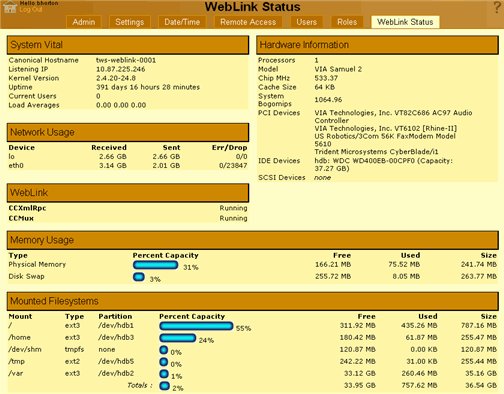Click the IDE device hdb WDC entry
The width and height of the screenshot is (504, 394).
coord(384,165)
